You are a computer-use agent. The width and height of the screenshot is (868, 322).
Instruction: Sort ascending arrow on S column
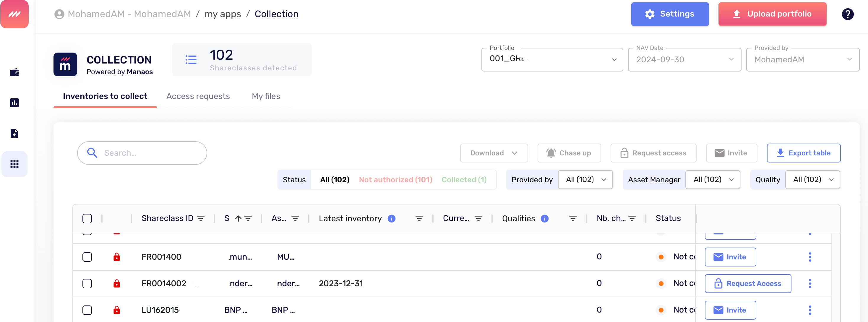(238, 219)
